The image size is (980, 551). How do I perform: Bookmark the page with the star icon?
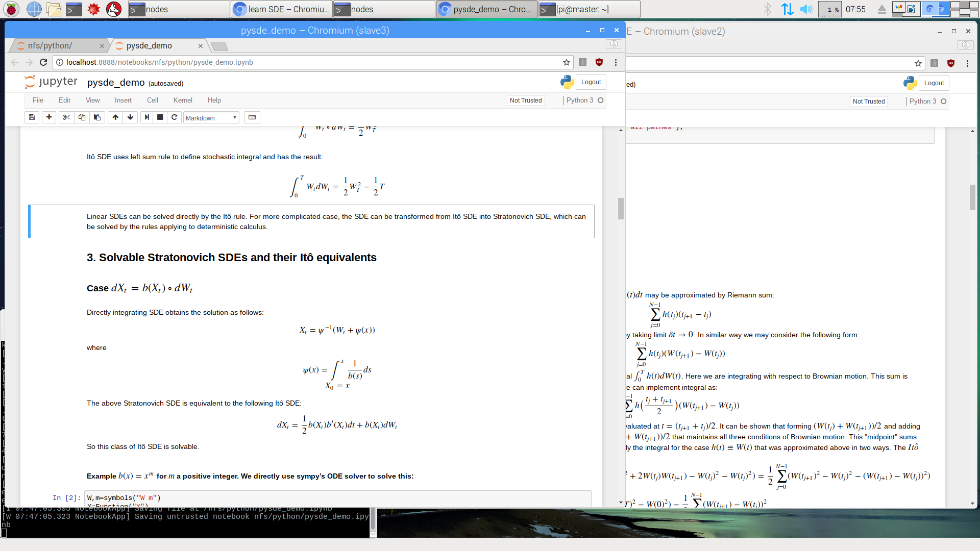click(566, 62)
